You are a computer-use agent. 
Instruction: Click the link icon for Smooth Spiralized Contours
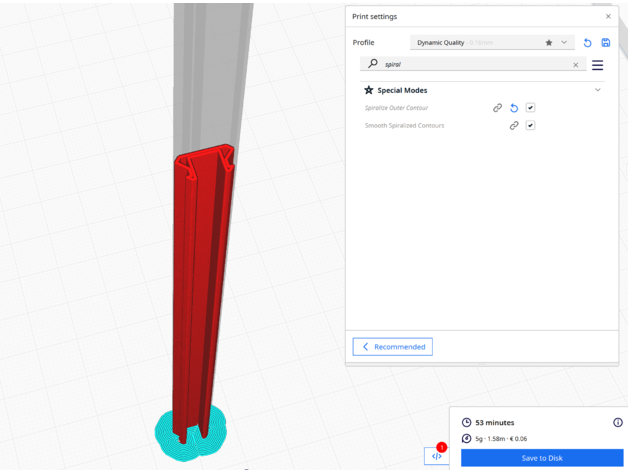point(514,126)
